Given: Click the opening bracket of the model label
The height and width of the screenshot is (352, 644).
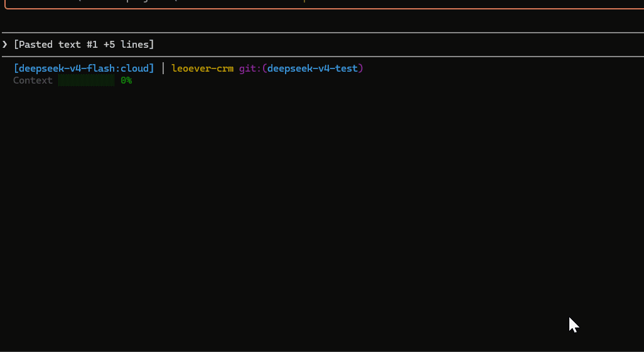Looking at the screenshot, I should click(16, 68).
